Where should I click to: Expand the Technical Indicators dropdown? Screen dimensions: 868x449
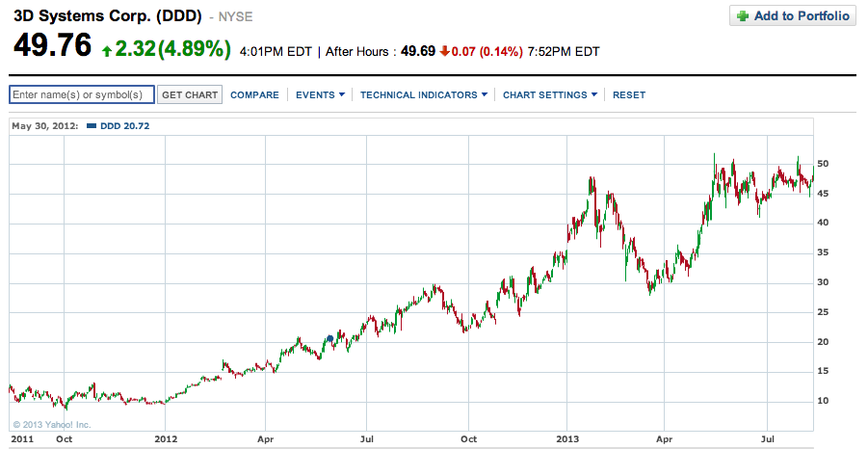pos(423,94)
